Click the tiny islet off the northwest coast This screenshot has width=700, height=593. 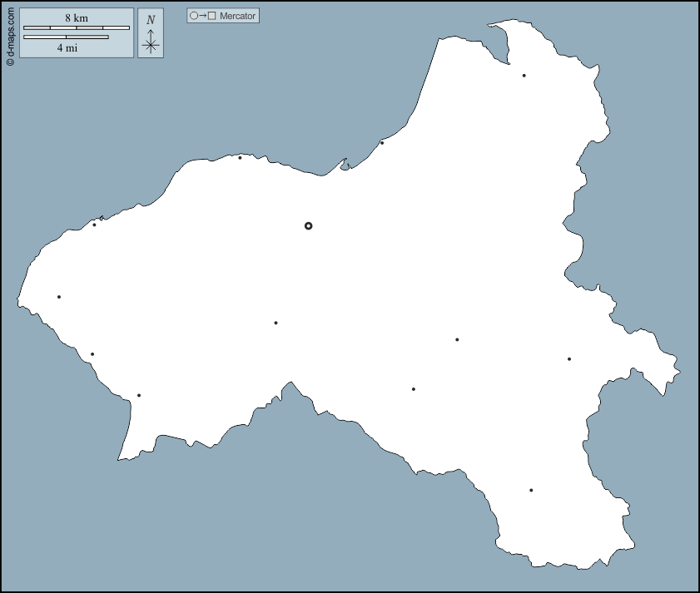101,218
